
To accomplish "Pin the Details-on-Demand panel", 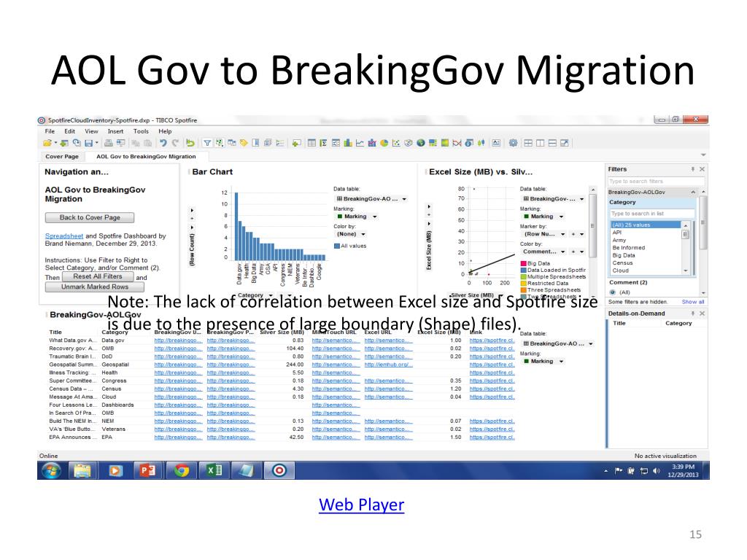I will point(693,314).
